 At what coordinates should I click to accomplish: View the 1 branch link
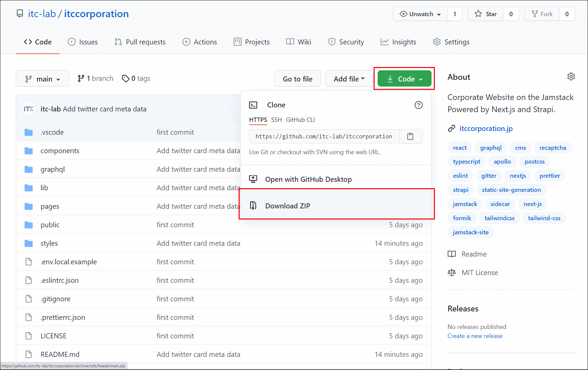[x=95, y=78]
